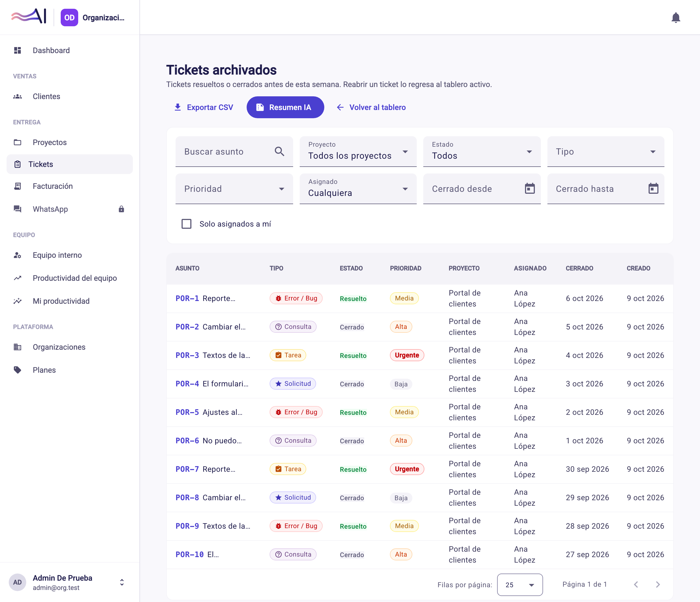Click the notifications bell icon
This screenshot has width=700, height=602.
point(675,18)
